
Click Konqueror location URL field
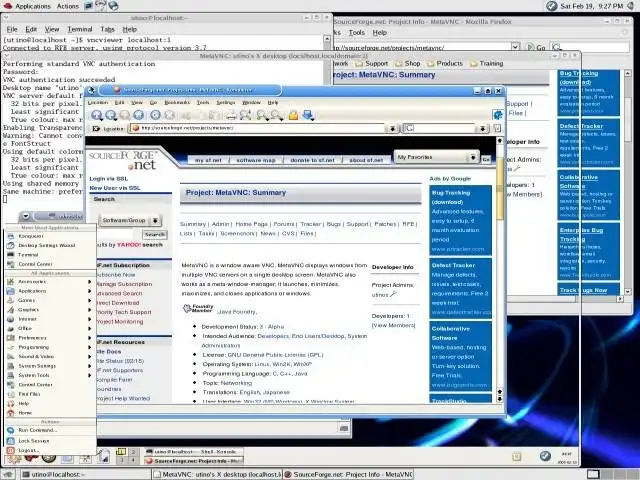[259, 129]
